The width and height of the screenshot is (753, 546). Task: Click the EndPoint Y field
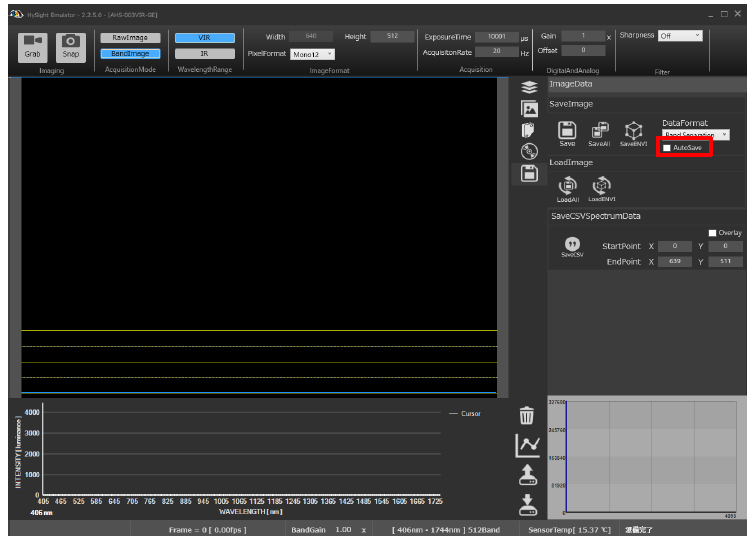(725, 261)
